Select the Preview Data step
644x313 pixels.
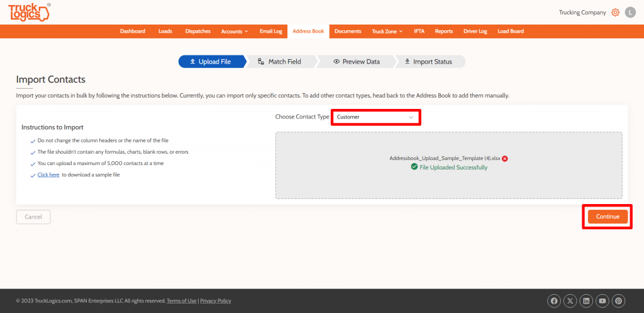[357, 62]
